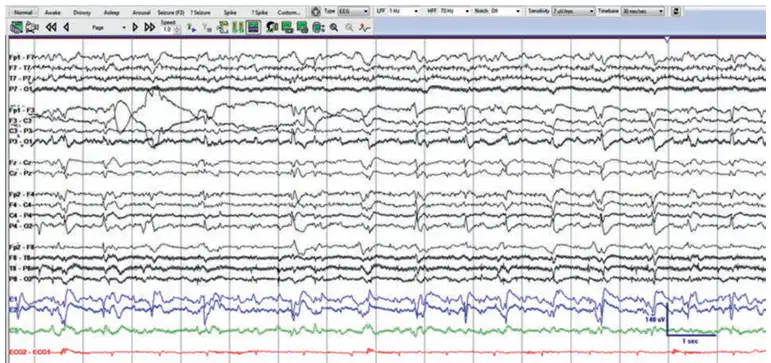Select the Spike annotation label
771x363 pixels.
pos(230,12)
